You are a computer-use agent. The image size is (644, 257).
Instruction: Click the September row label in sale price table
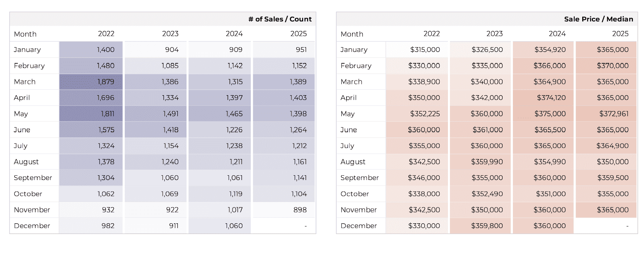[x=359, y=178]
